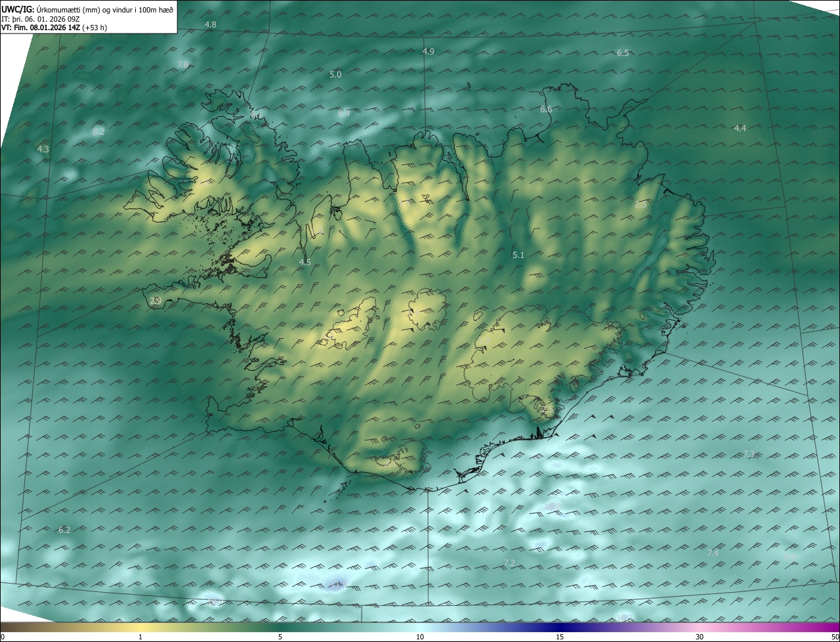Viewport: 840px width, 642px height.
Task: Click the '4.9' value label
Action: point(429,51)
